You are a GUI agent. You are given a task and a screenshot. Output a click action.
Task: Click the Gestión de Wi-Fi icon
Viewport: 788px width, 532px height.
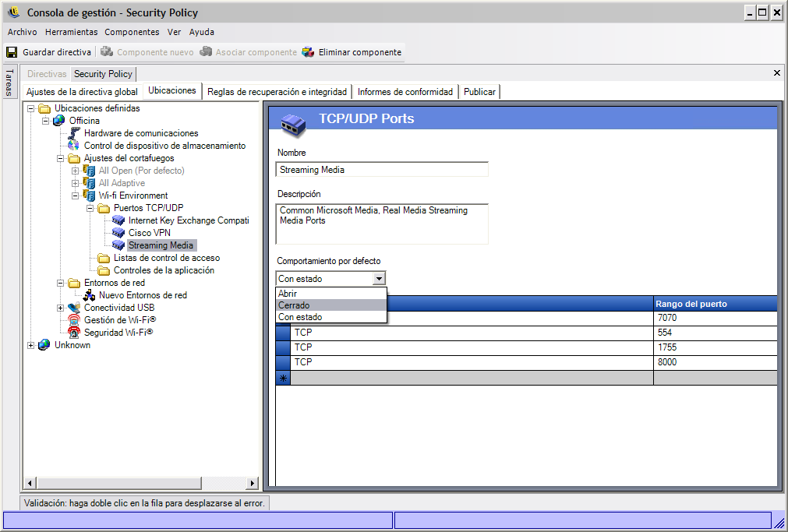(74, 320)
